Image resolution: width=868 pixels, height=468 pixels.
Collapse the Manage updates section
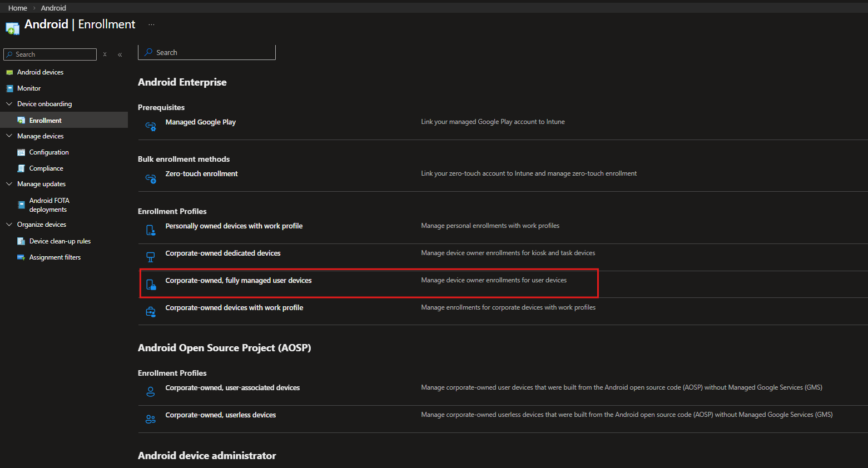point(9,184)
